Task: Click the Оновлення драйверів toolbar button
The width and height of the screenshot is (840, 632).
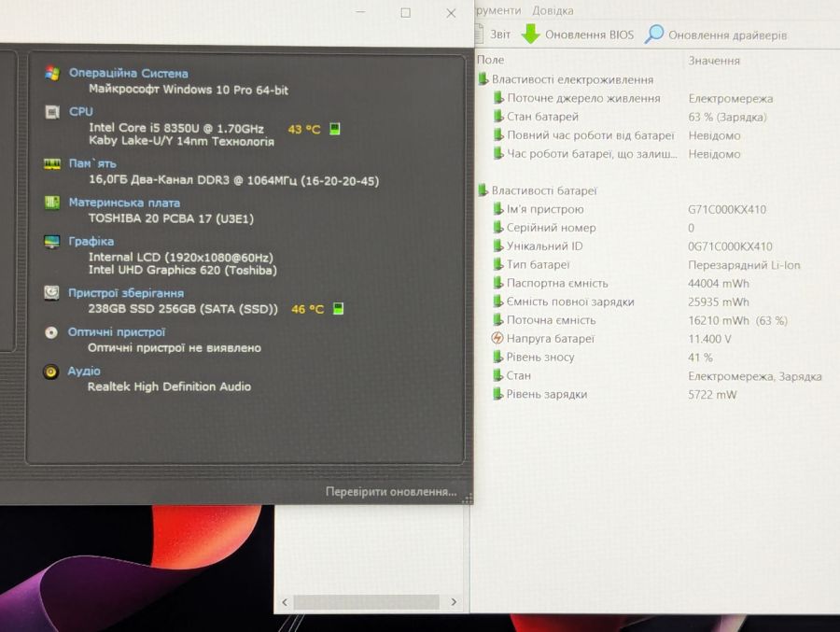Action: point(716,35)
